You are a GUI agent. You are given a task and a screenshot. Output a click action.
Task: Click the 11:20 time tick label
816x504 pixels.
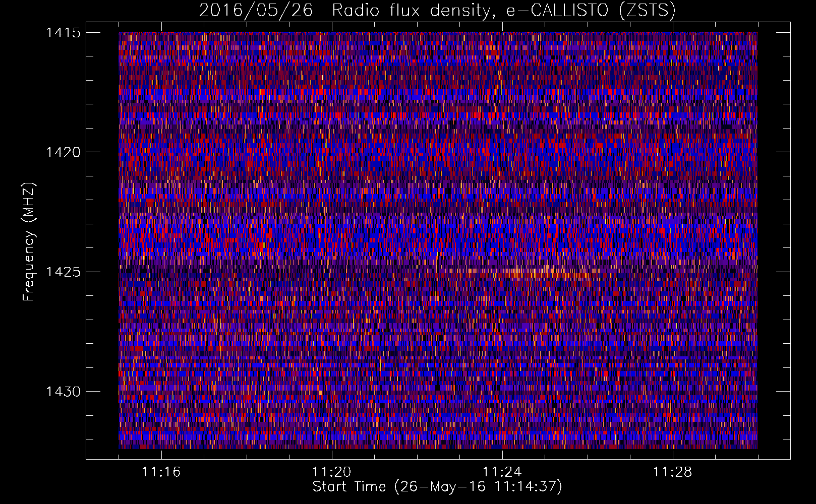pyautogui.click(x=331, y=472)
